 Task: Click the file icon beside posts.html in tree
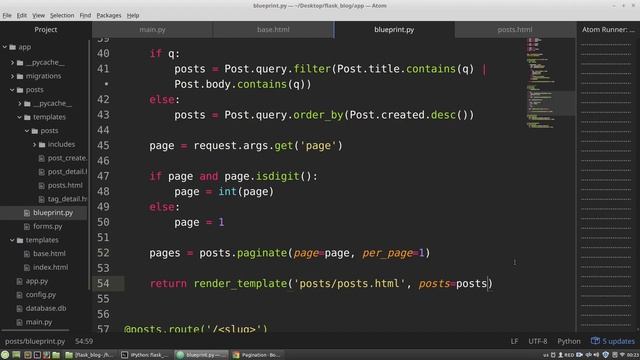click(x=42, y=186)
